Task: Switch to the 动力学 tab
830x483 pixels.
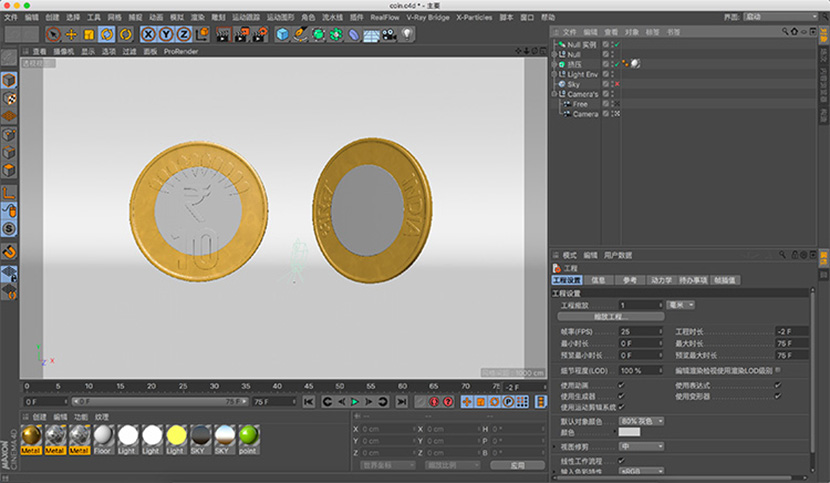Action: [661, 280]
